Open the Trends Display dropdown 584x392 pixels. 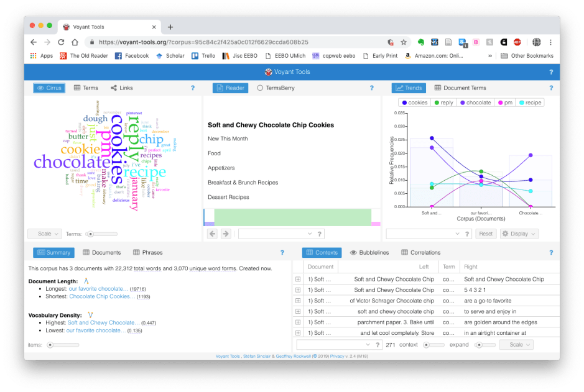[x=519, y=234]
